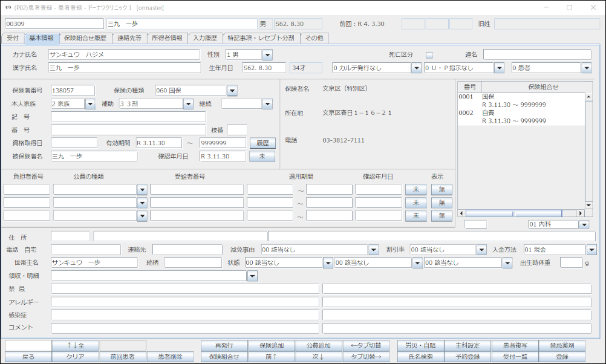Open the 保険の種類 dropdown arrow
The image size is (606, 364).
coord(232,91)
